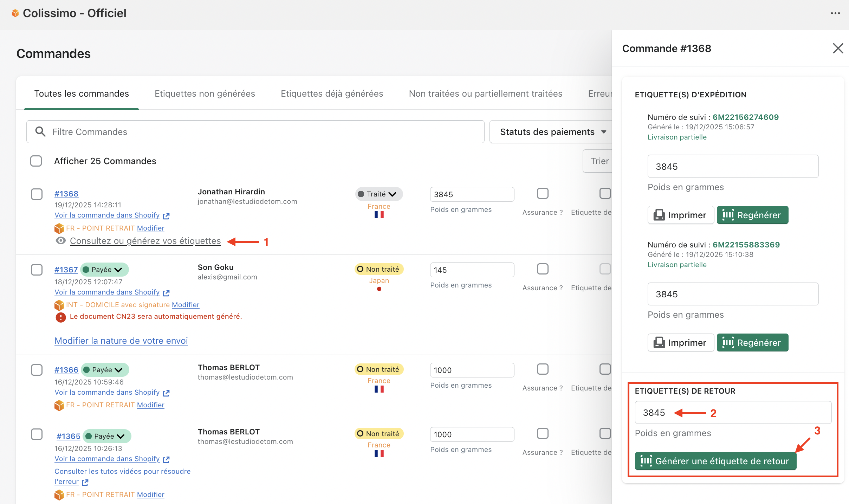This screenshot has height=504, width=849.
Task: Click the Colissimo box logo icon
Action: click(15, 13)
